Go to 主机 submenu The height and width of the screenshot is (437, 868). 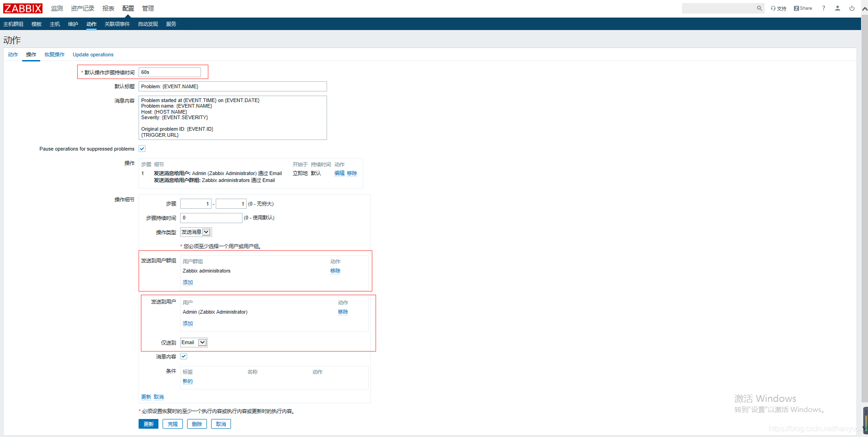pyautogui.click(x=55, y=24)
